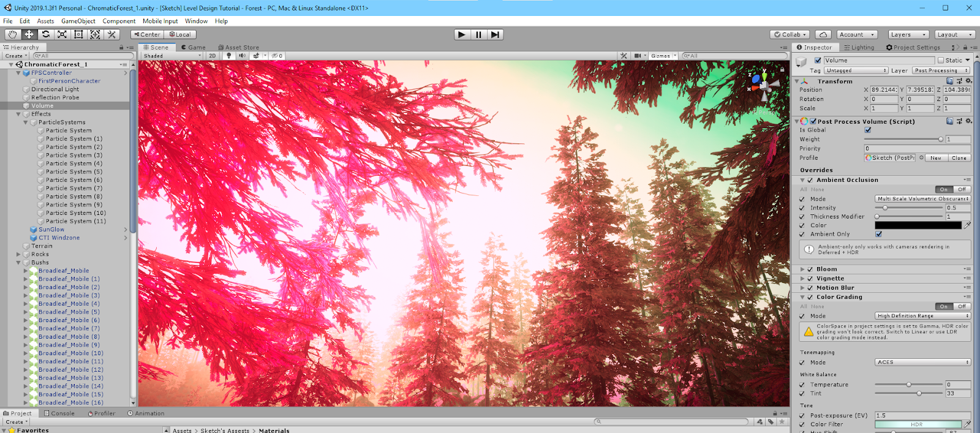
Task: Click New profile button
Action: tap(936, 158)
